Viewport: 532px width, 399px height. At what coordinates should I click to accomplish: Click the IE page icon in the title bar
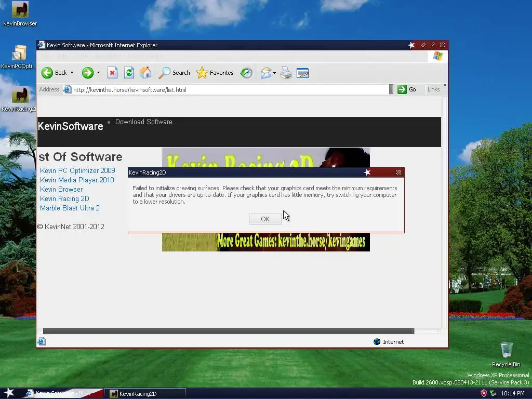point(42,45)
